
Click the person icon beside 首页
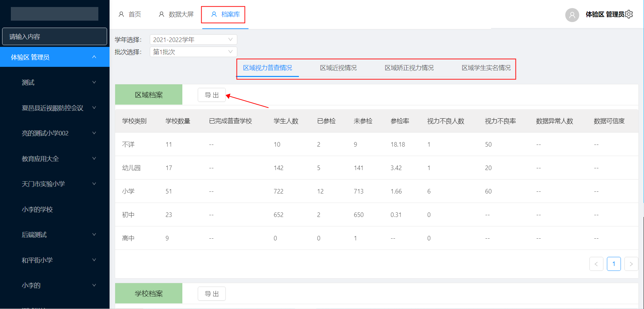tap(121, 14)
